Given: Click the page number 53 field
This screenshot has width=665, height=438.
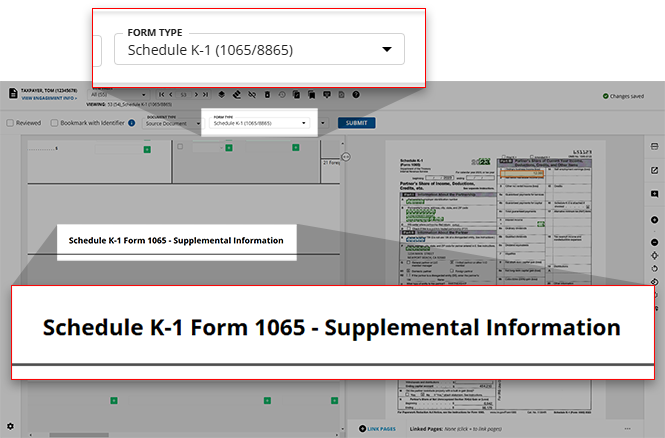Looking at the screenshot, I should coord(183,95).
